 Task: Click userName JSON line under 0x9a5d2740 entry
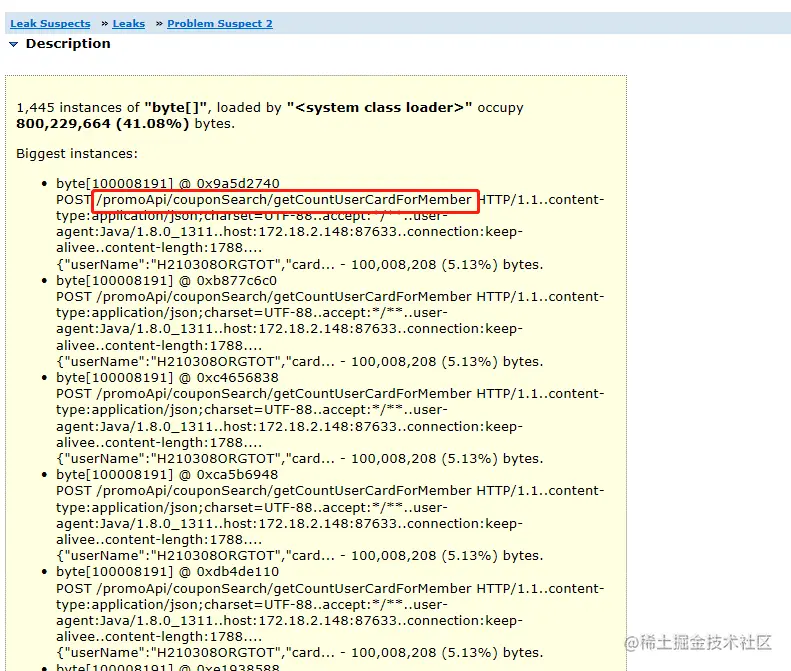(300, 264)
